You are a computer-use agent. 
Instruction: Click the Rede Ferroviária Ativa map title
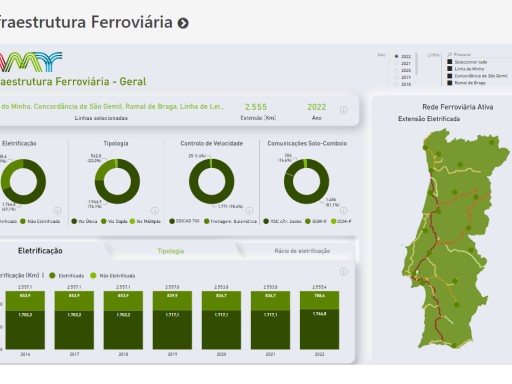(x=458, y=107)
